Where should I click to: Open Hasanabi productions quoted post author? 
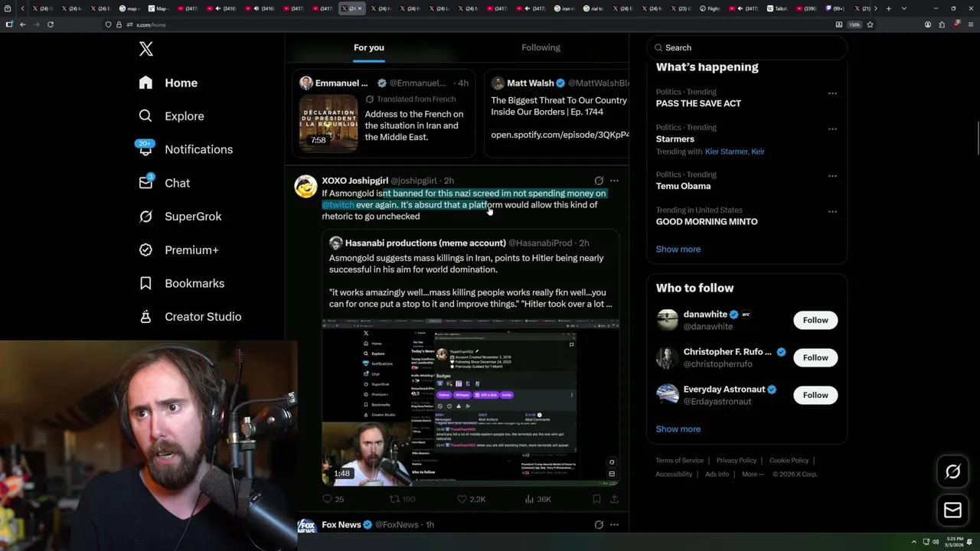click(425, 243)
